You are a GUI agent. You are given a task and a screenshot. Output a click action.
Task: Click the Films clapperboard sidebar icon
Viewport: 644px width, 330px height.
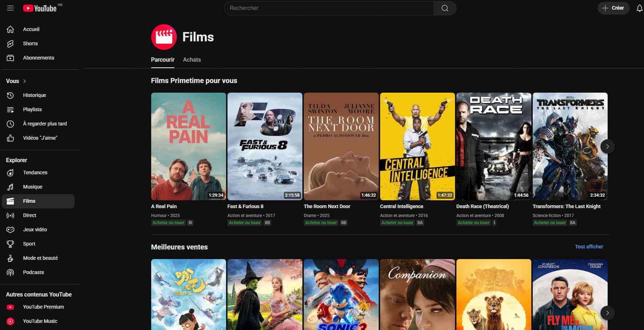tap(10, 201)
